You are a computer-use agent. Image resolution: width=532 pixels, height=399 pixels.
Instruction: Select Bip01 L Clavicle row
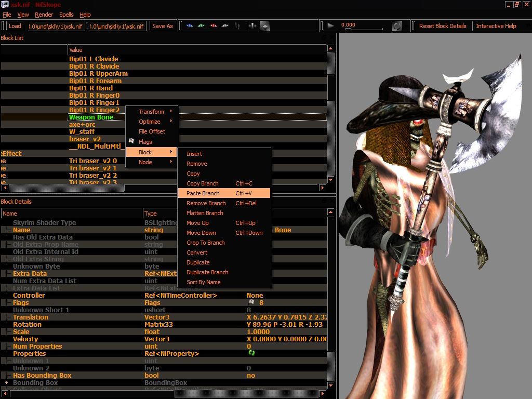pos(164,59)
